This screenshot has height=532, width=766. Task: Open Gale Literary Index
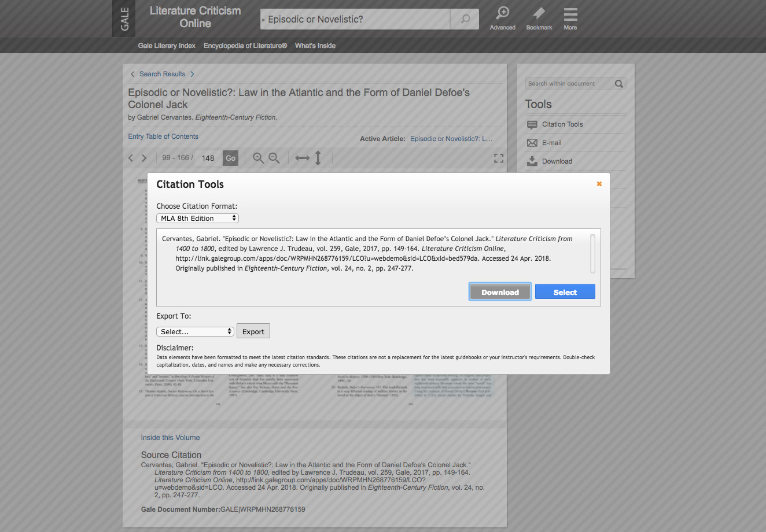[167, 46]
